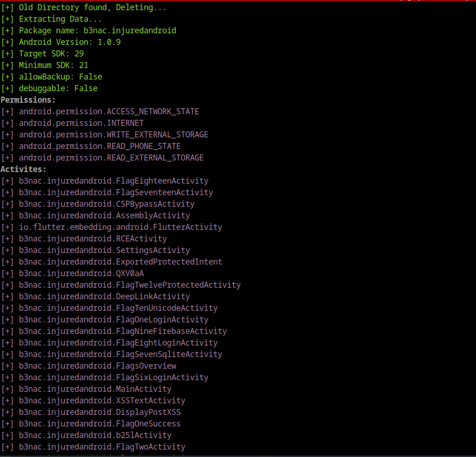Select the XSSTextActivity entry
The height and width of the screenshot is (457, 476).
click(93, 400)
